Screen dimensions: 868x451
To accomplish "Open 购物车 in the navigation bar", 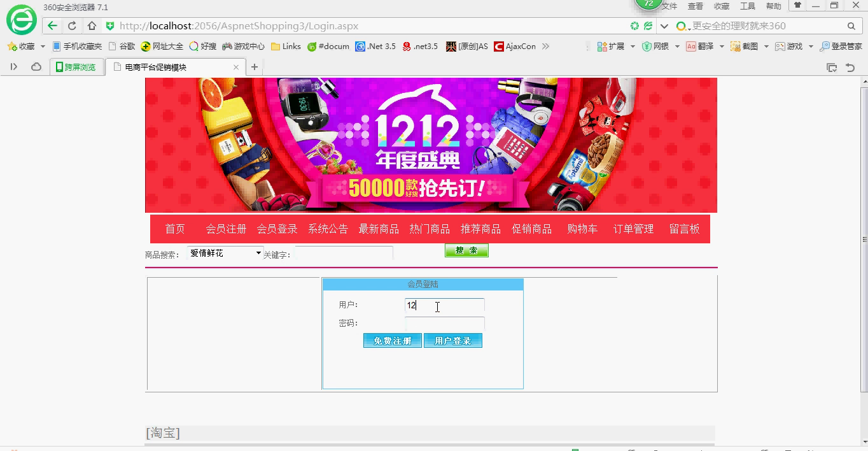I will (582, 229).
